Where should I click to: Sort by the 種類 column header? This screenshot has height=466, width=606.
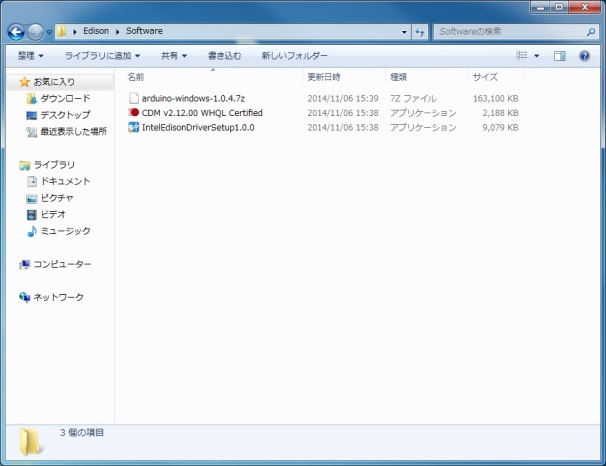click(398, 77)
